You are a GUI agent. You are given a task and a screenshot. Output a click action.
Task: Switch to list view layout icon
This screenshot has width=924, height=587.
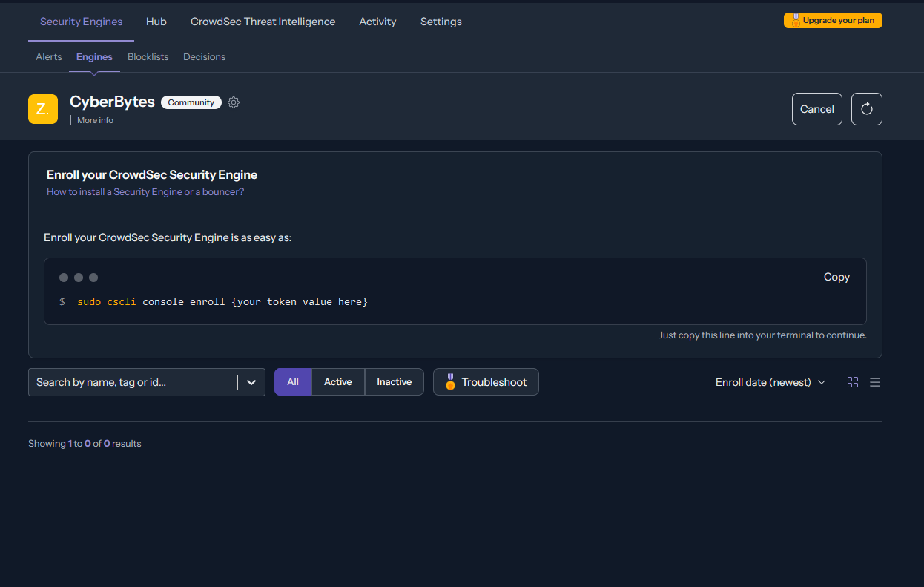click(875, 382)
